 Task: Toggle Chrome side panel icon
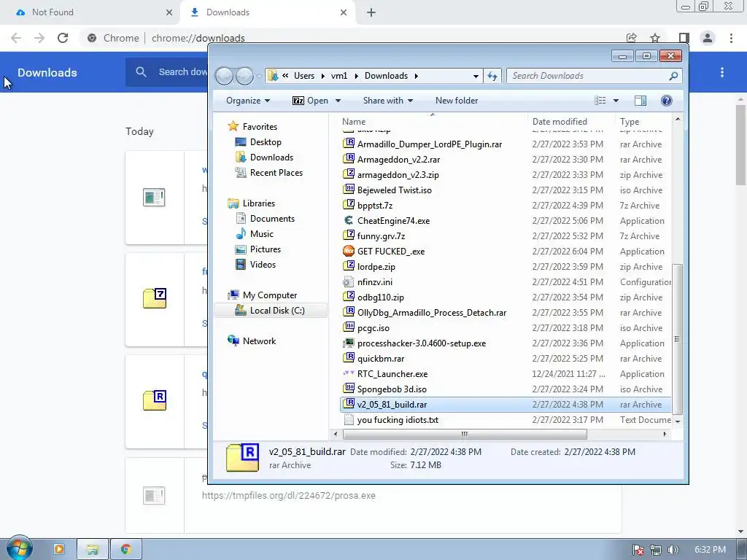(x=684, y=38)
